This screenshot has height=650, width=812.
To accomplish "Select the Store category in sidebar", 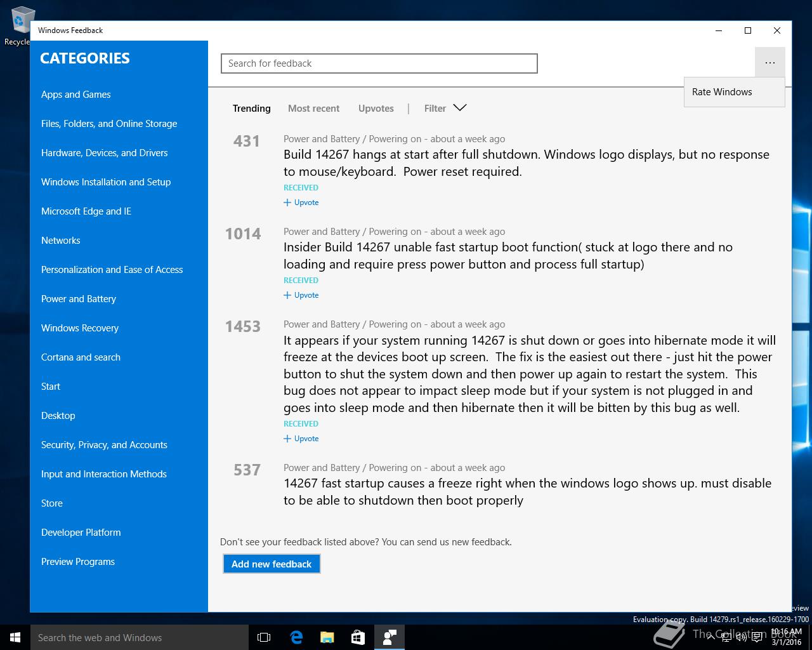I will 52,503.
